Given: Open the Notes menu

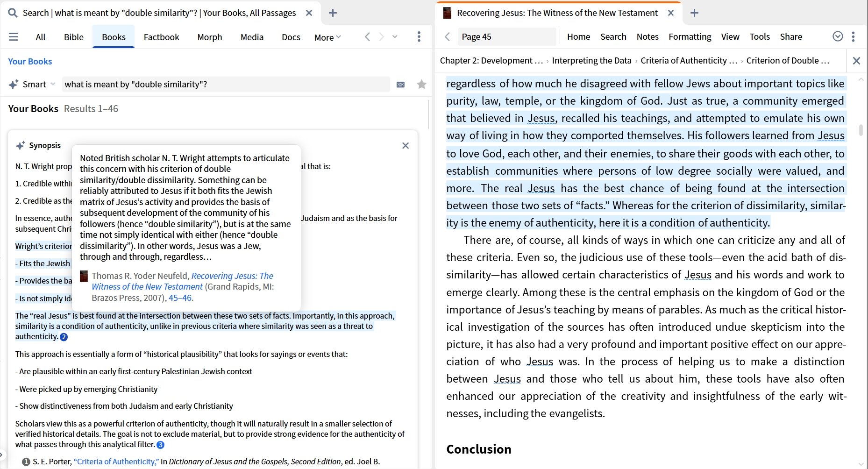Looking at the screenshot, I should (647, 36).
